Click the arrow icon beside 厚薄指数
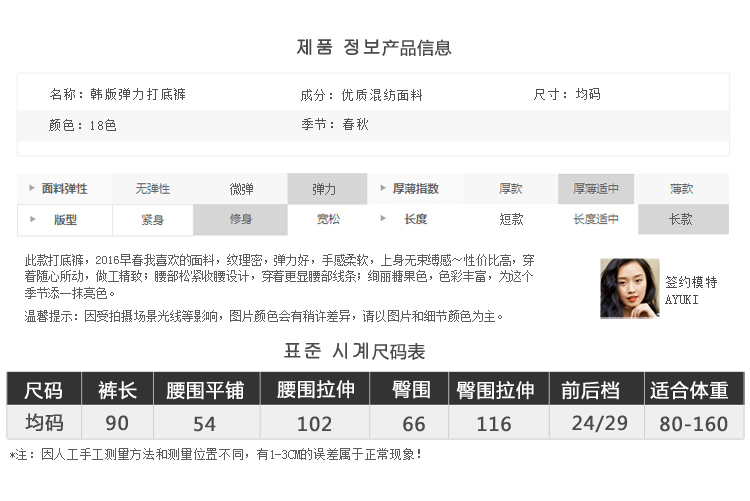 pos(381,188)
